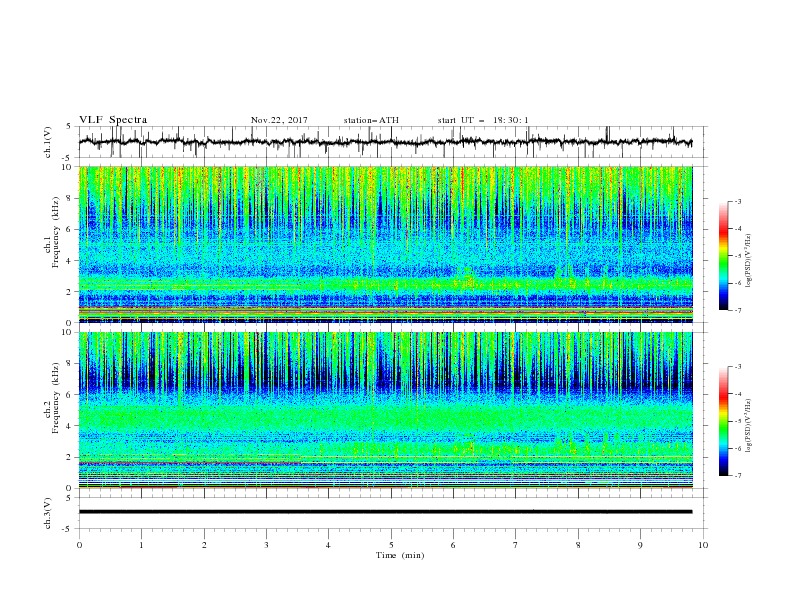
Task: Click the "ch.2 Frequency (kHz)" axis label
Action: coord(51,399)
